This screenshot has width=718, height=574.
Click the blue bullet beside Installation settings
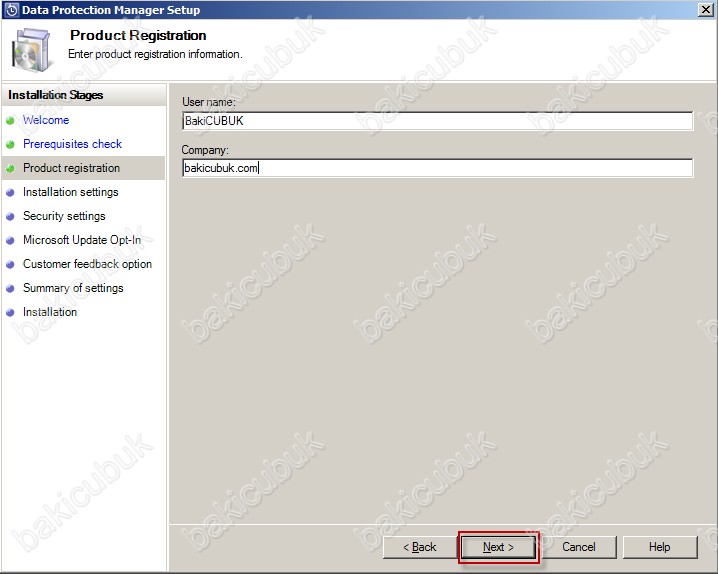point(11,193)
